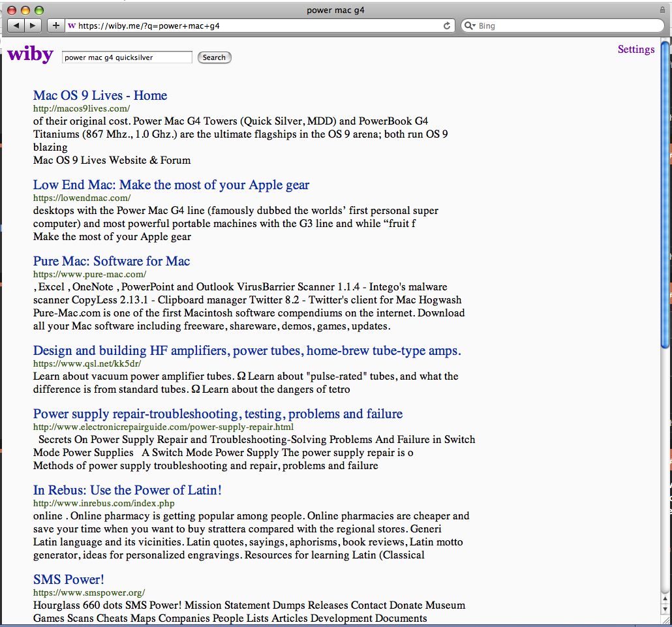This screenshot has width=672, height=627.
Task: Open Low End Mac result link
Action: pyautogui.click(x=171, y=185)
